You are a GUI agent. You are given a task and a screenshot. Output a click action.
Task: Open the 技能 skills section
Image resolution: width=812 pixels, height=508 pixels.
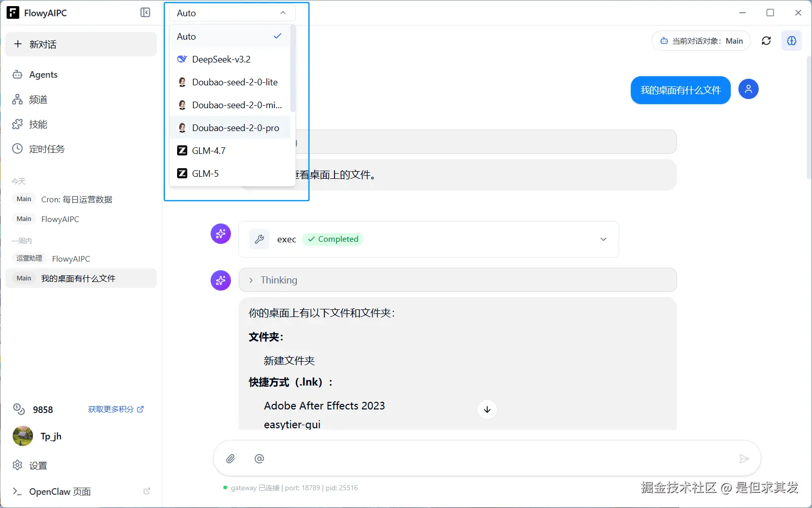tap(38, 124)
